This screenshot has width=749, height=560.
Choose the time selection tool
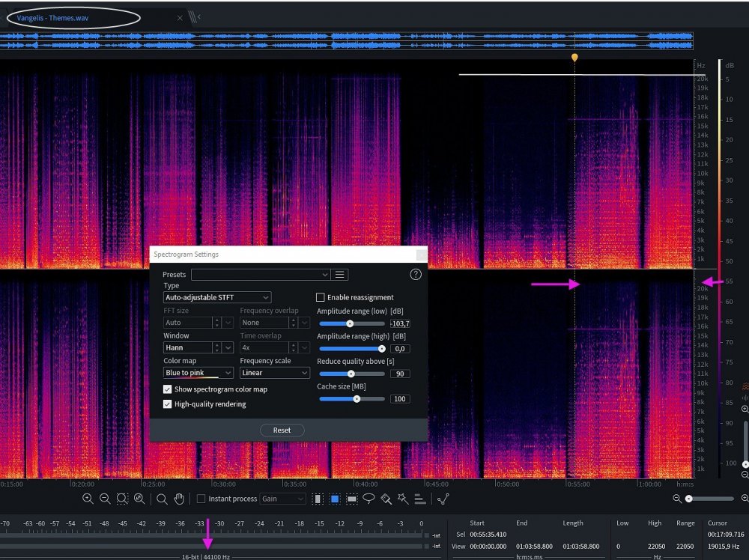pos(318,499)
